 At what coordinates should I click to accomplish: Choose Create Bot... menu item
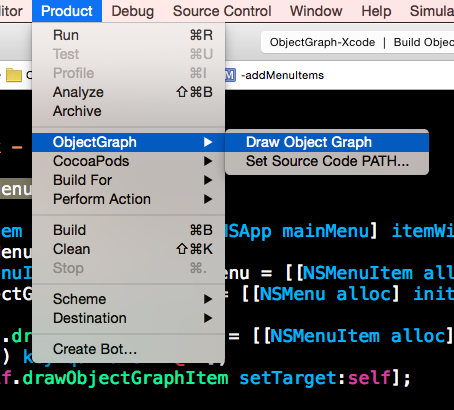pyautogui.click(x=129, y=349)
